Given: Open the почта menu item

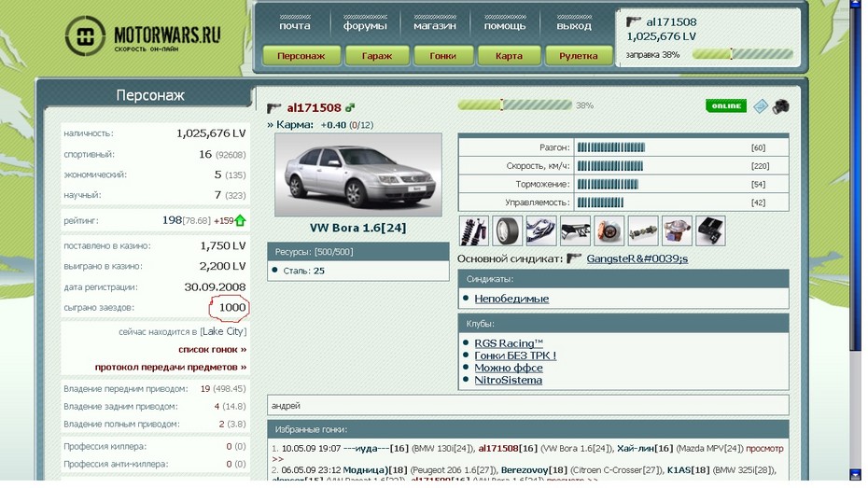Looking at the screenshot, I should click(295, 26).
